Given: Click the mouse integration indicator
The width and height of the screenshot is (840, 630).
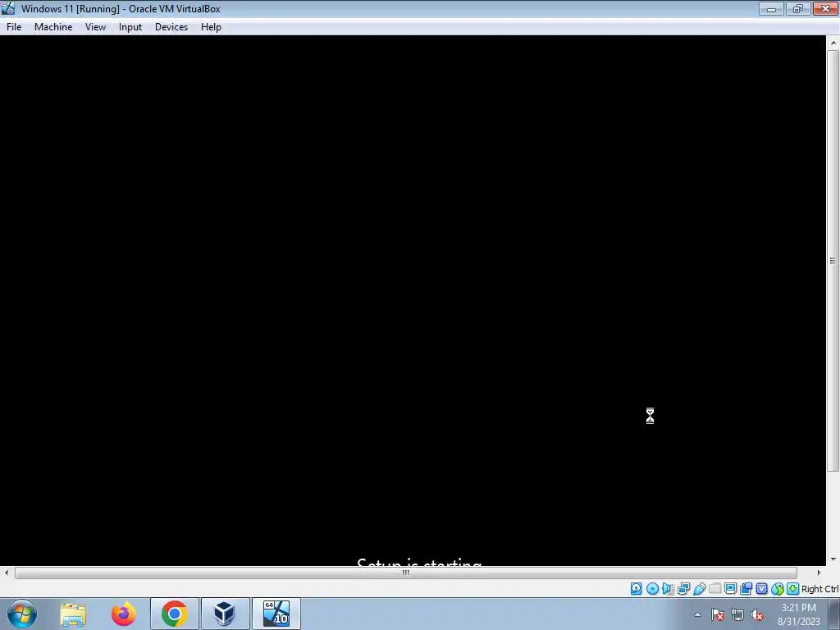Looking at the screenshot, I should [778, 589].
